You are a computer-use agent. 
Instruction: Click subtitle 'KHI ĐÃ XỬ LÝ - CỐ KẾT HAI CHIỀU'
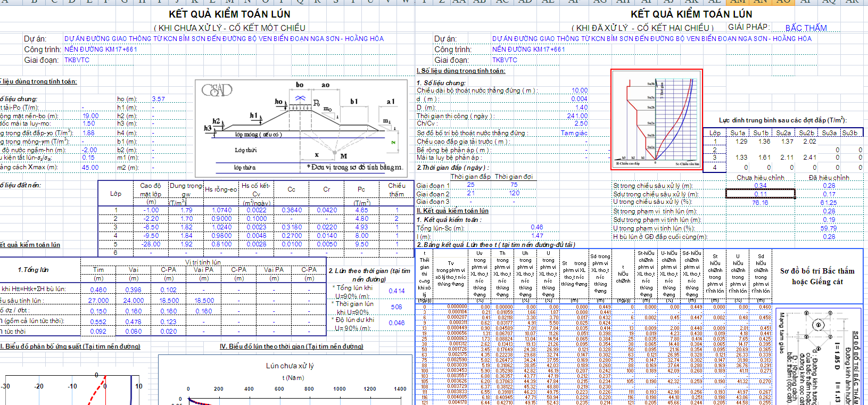(x=642, y=28)
